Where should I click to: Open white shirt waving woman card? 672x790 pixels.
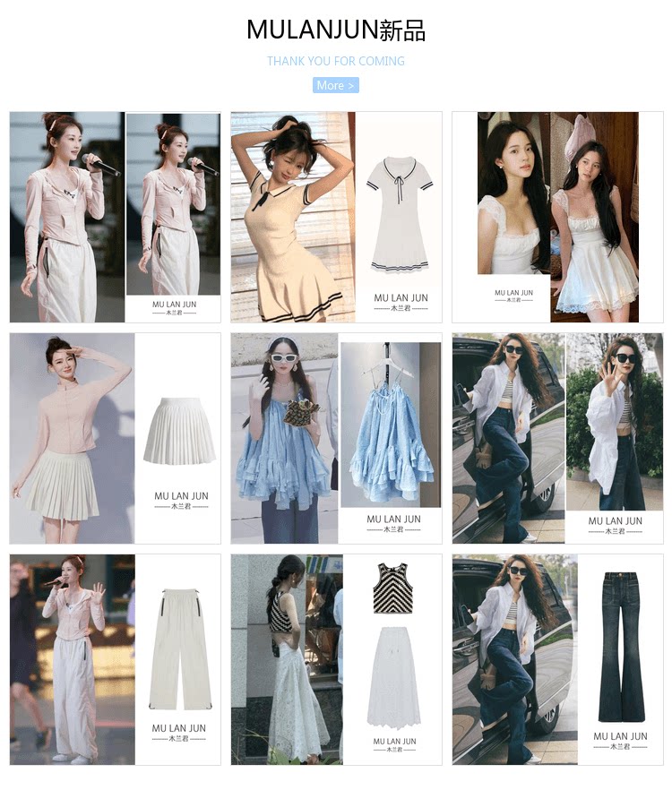[557, 438]
